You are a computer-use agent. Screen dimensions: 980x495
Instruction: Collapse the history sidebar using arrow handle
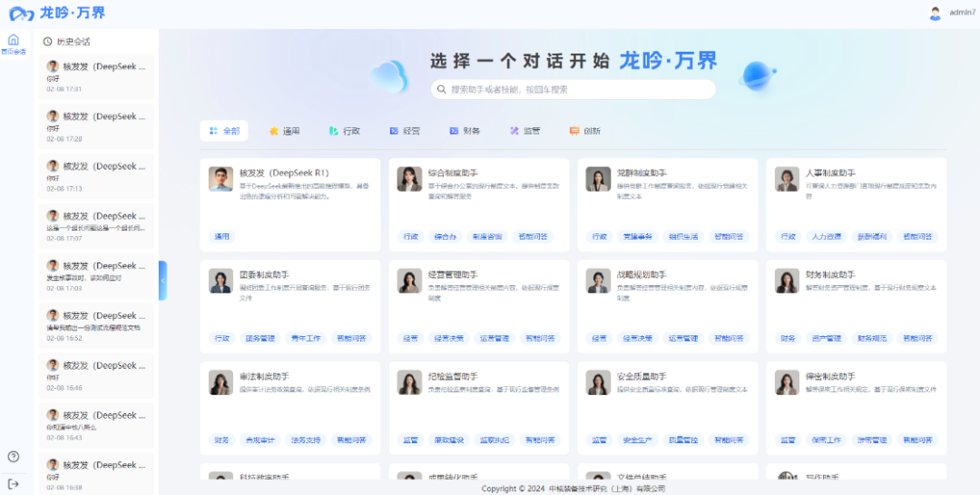(162, 281)
